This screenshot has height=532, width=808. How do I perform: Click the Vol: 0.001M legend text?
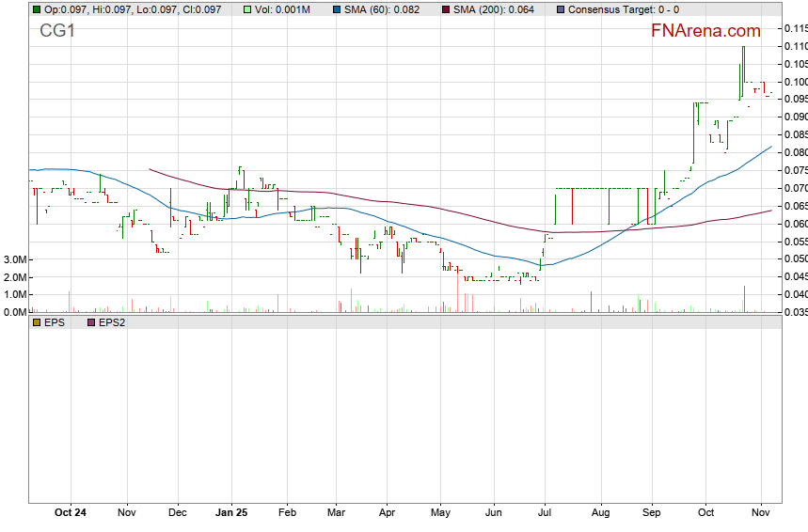coord(286,9)
